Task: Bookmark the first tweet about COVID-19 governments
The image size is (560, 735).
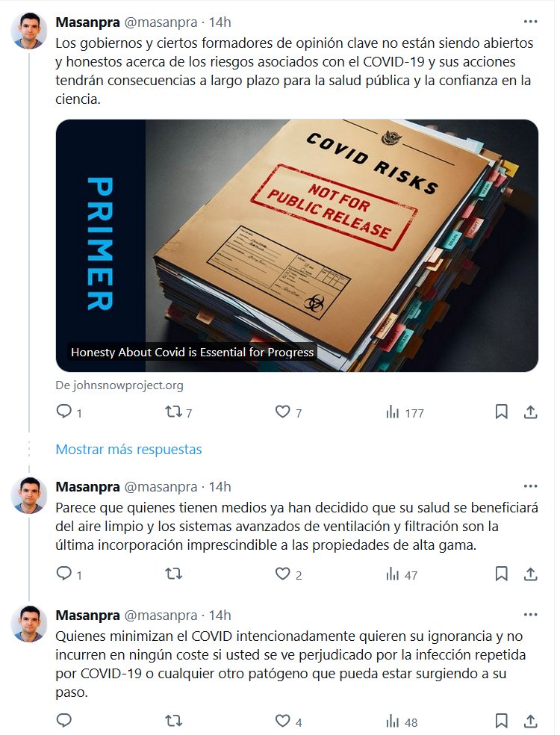Action: [x=502, y=412]
